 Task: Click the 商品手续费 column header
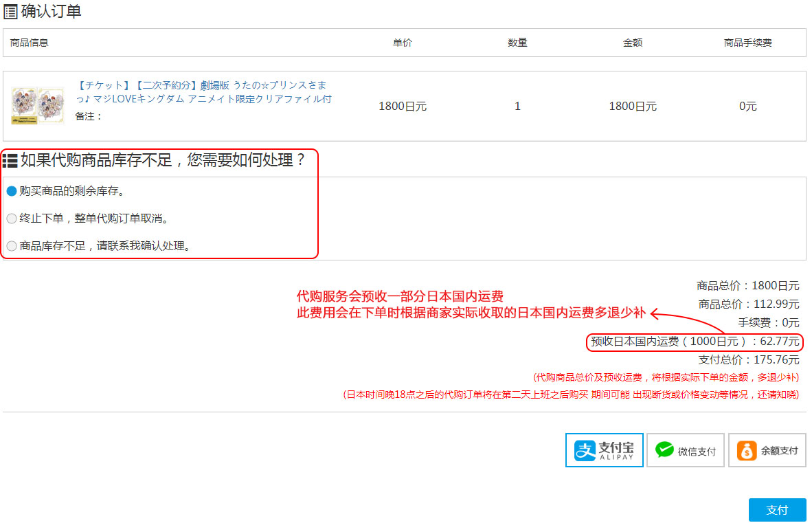(748, 43)
